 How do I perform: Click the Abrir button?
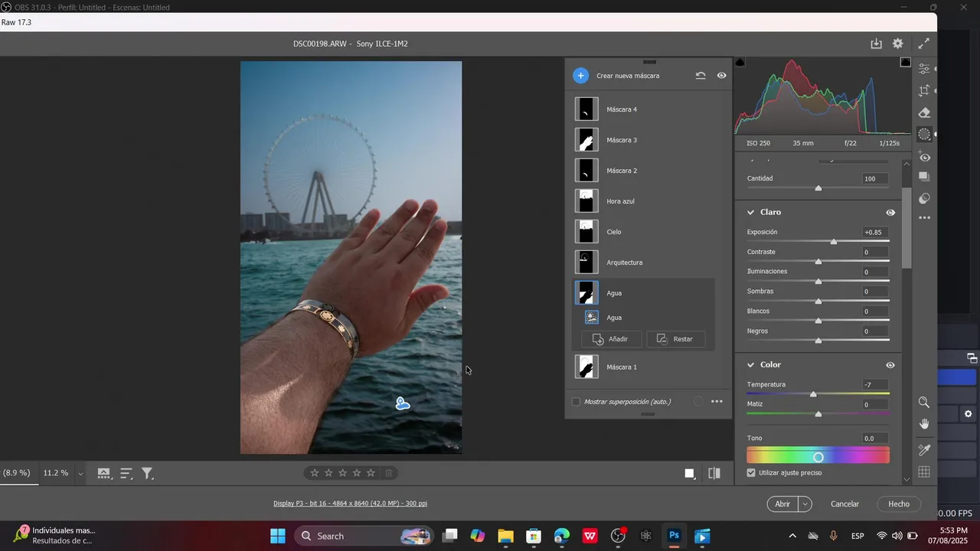coord(782,504)
